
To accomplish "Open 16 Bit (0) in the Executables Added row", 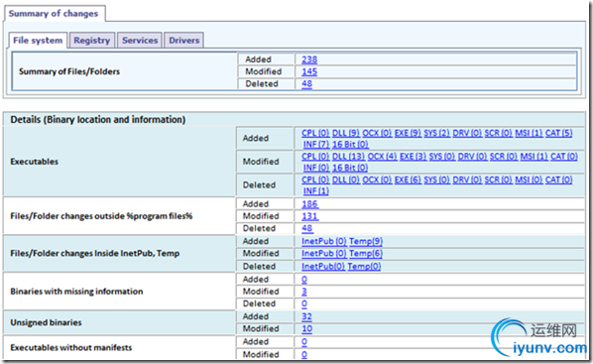I will tap(350, 144).
